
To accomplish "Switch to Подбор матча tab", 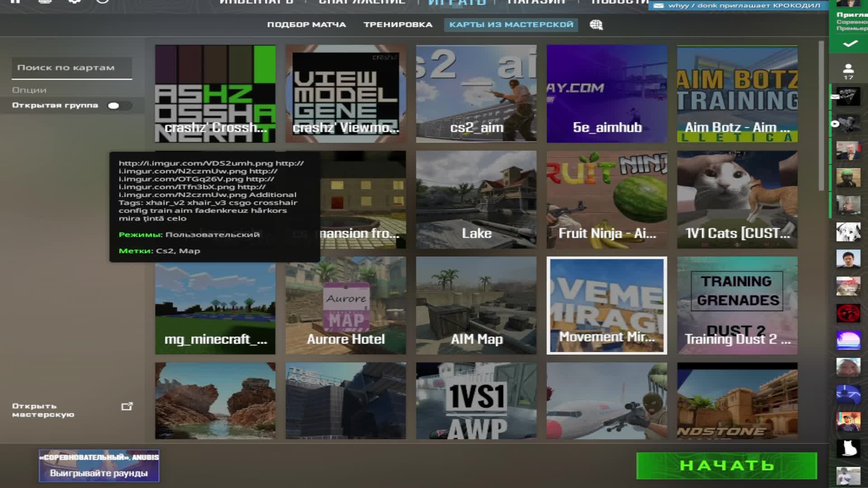I will click(x=306, y=25).
